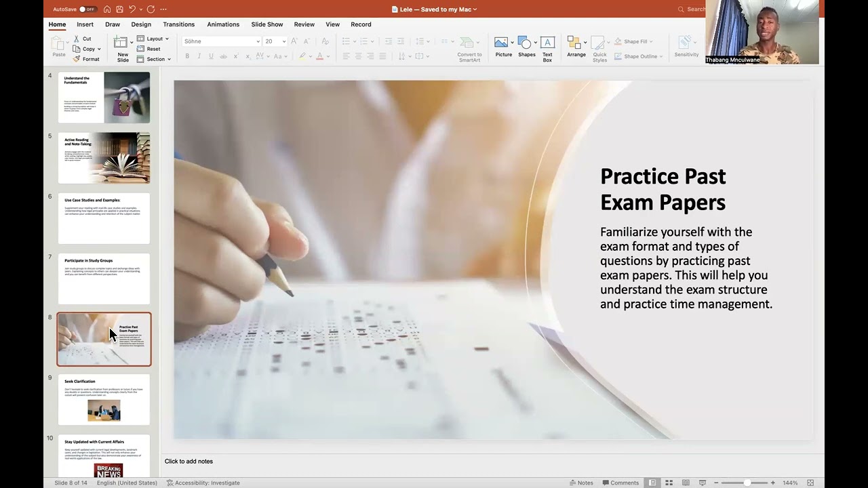
Task: Insert a Text Box
Action: click(x=547, y=49)
